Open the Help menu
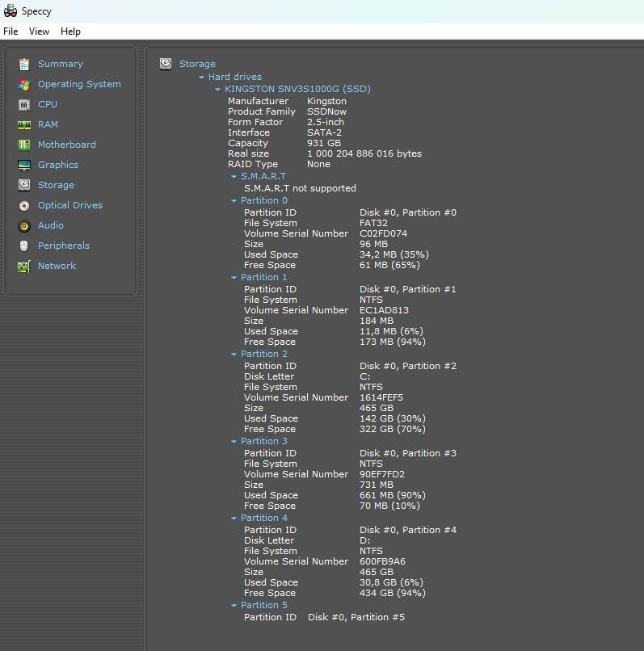 [70, 31]
